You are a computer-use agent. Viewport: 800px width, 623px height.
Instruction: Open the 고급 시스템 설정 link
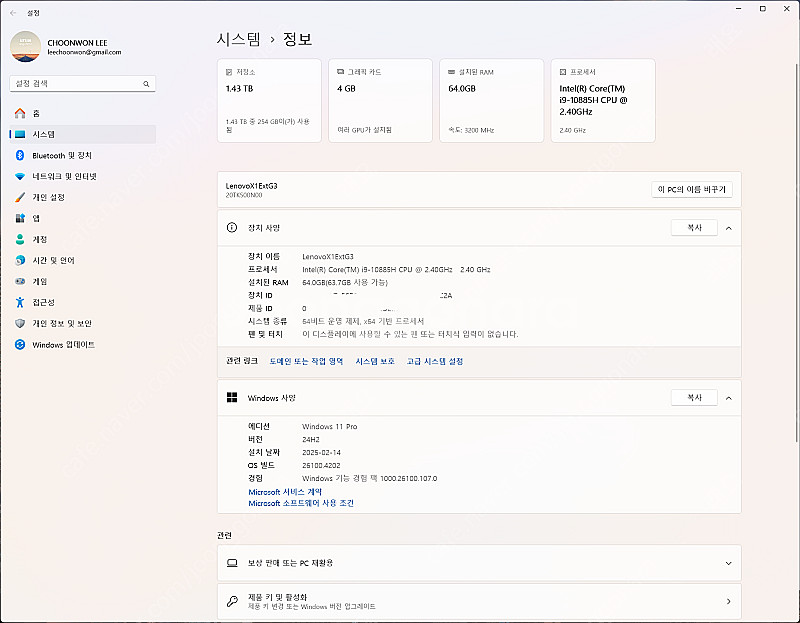pyautogui.click(x=435, y=361)
